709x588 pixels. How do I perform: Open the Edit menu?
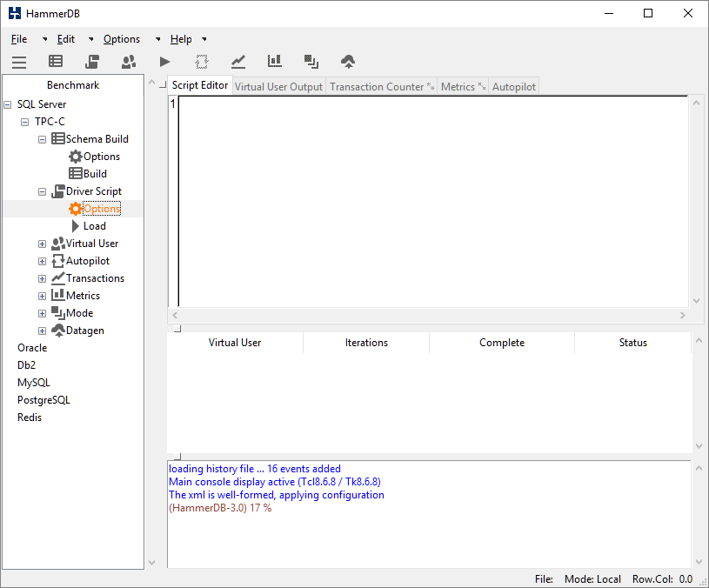click(x=65, y=39)
